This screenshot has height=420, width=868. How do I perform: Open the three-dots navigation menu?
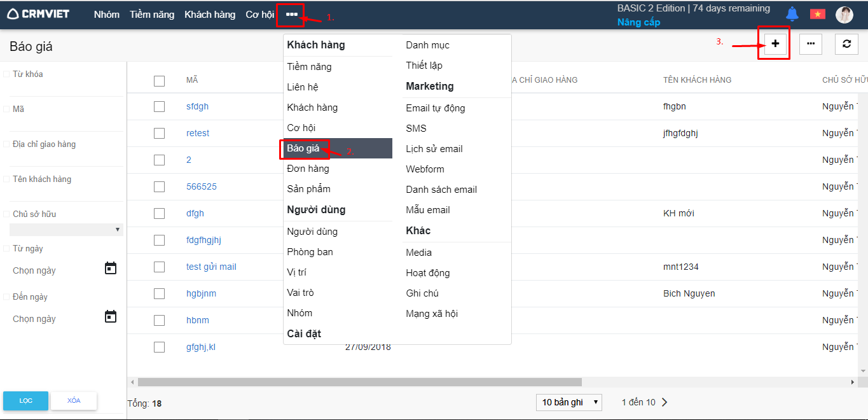[291, 14]
